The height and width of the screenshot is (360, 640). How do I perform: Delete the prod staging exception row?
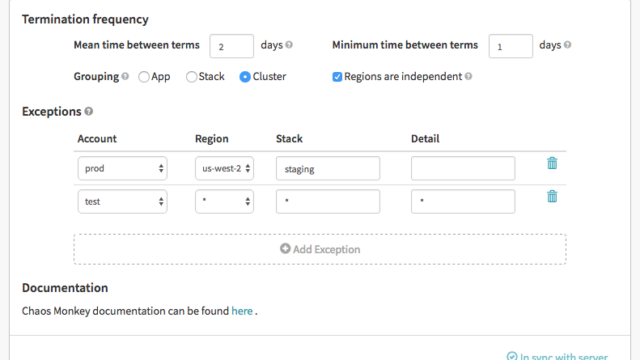(552, 163)
